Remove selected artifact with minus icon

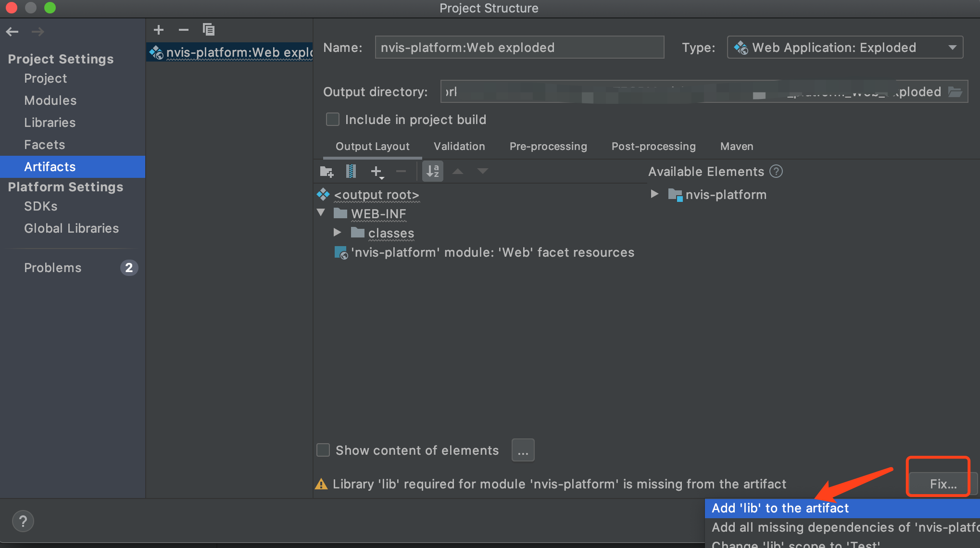coord(184,30)
